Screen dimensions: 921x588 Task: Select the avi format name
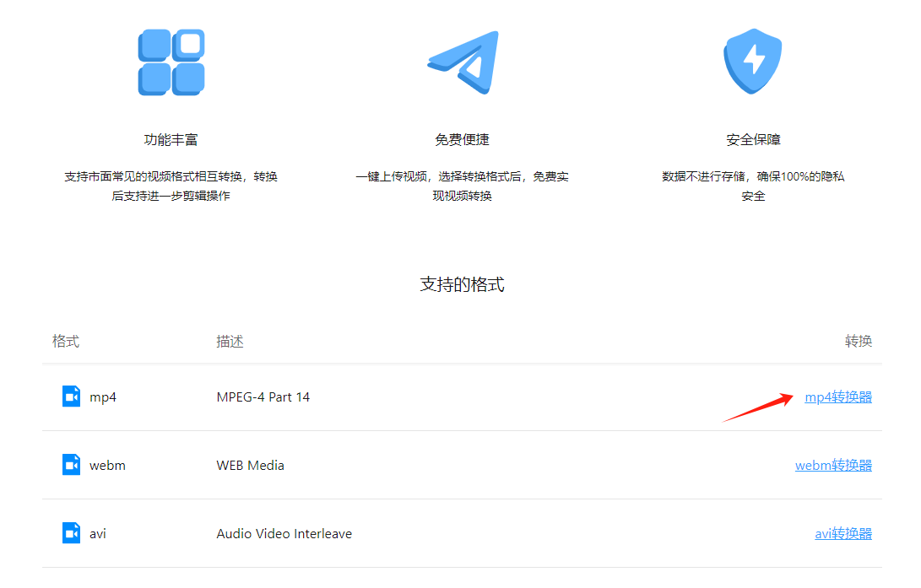point(98,533)
